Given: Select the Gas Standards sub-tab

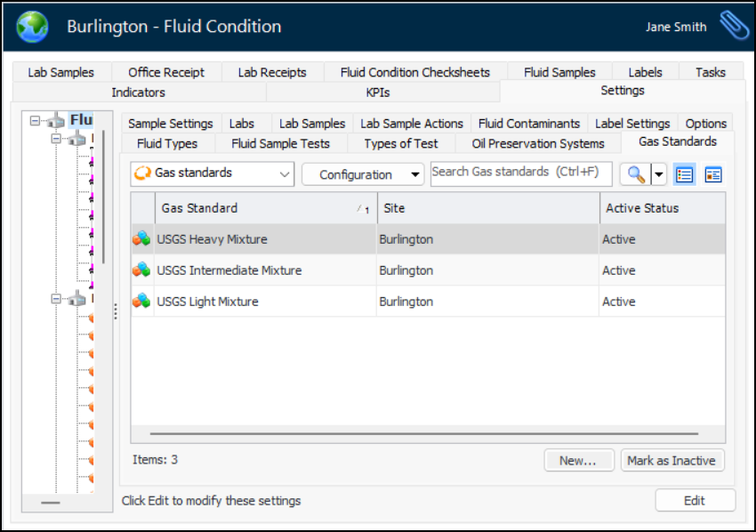Looking at the screenshot, I should (678, 141).
